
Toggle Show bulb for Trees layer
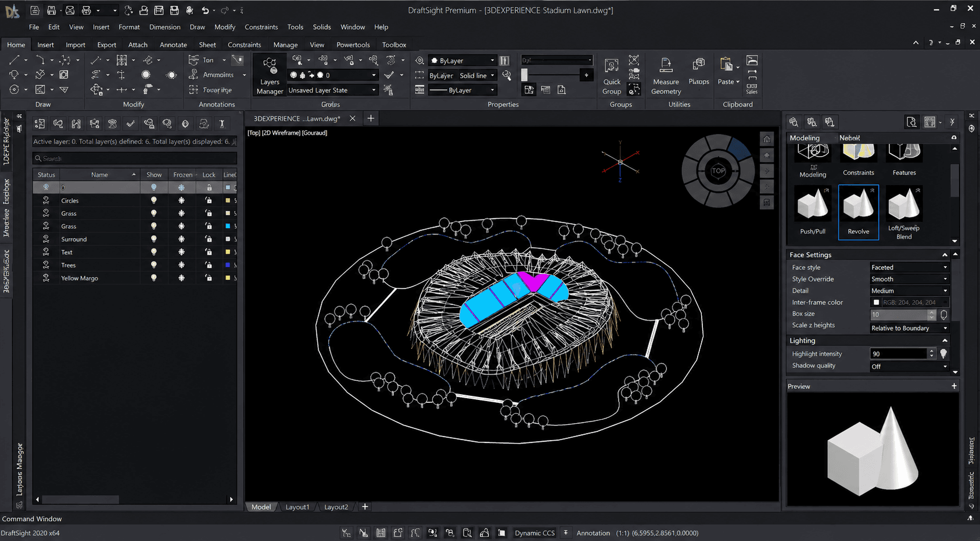tap(154, 265)
